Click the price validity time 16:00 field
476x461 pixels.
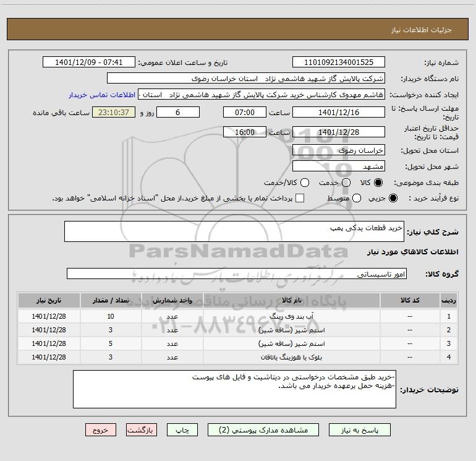pyautogui.click(x=245, y=132)
